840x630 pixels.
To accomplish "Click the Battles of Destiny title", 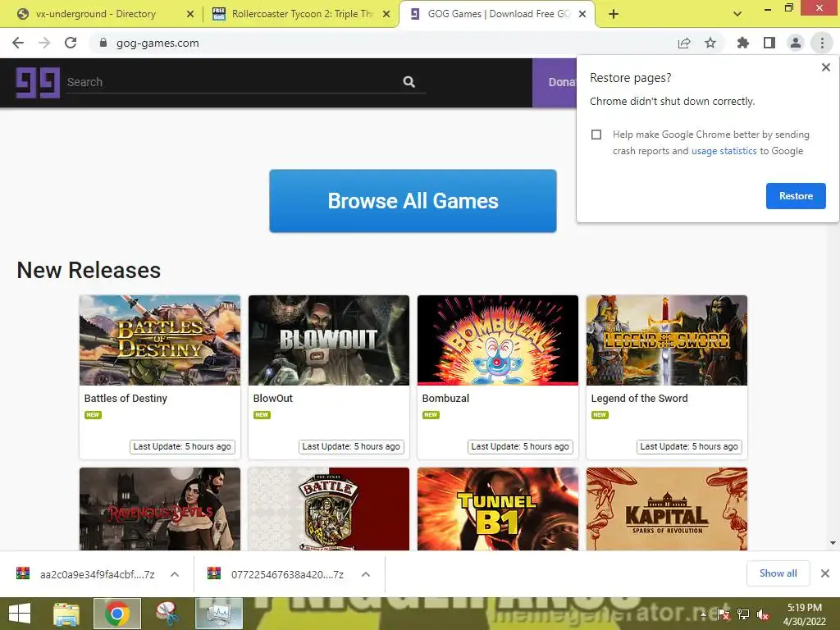I will 126,398.
